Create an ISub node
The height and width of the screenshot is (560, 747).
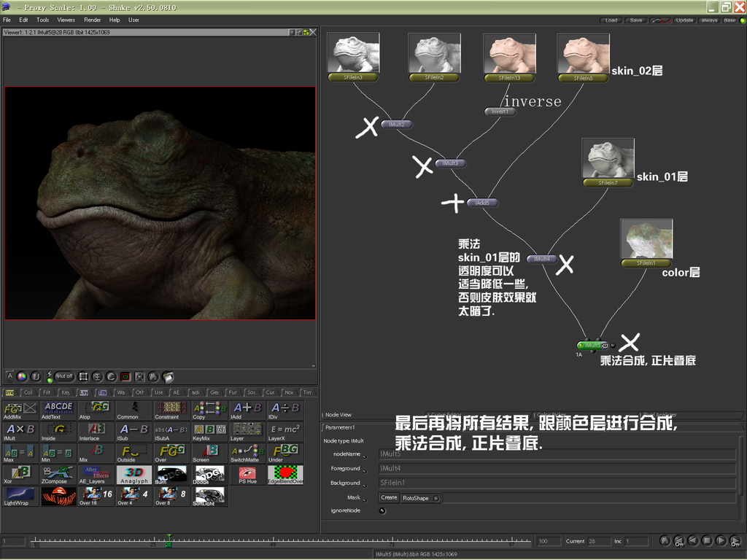[x=134, y=432]
